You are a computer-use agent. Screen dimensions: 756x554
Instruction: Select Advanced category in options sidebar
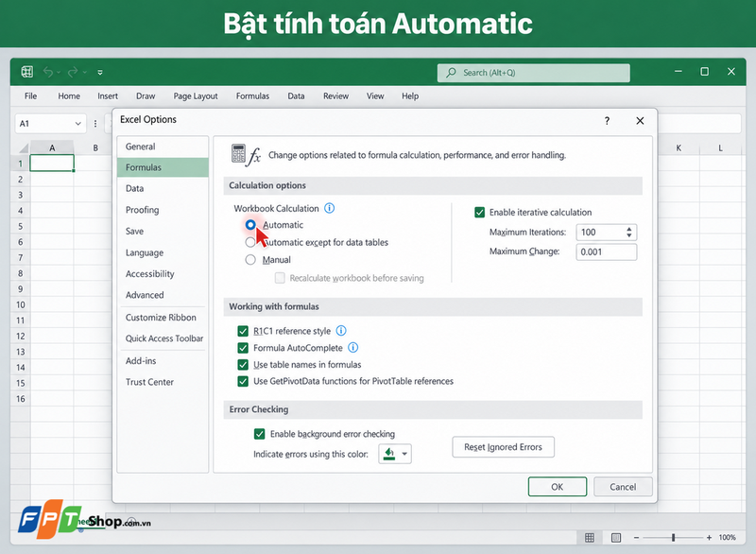(163, 295)
